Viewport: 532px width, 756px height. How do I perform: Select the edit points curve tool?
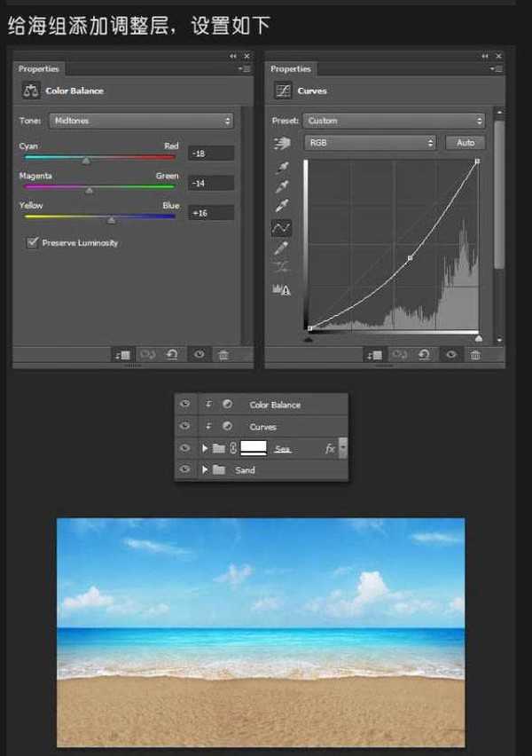pos(281,227)
